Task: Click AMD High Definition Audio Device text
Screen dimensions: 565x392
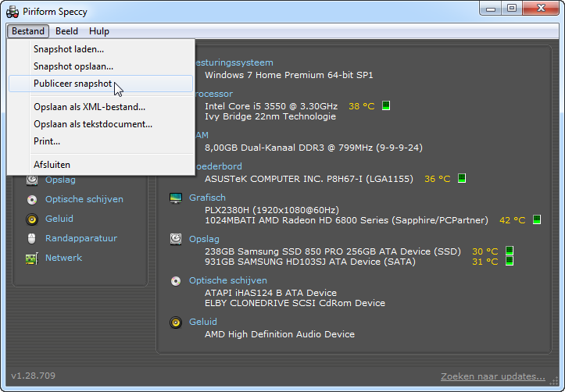Action: pos(280,334)
